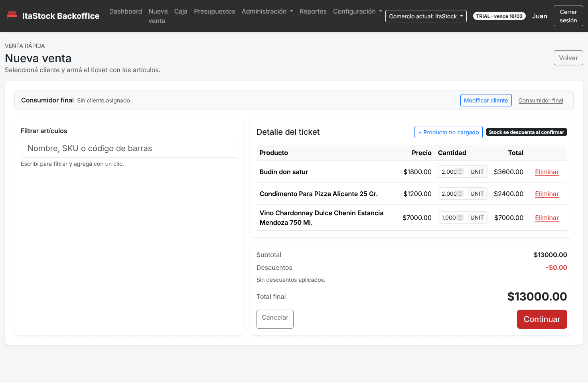Click the Cancelar button
588x383 pixels.
click(275, 319)
